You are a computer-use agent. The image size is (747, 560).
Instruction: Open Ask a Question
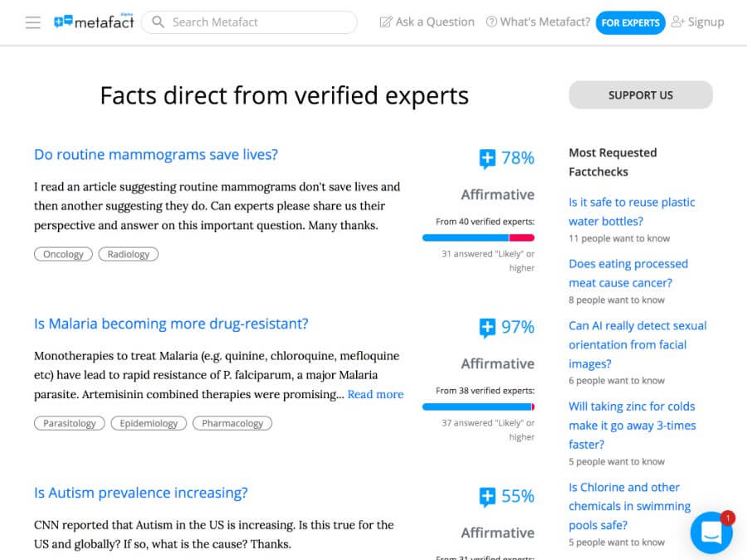(x=427, y=22)
